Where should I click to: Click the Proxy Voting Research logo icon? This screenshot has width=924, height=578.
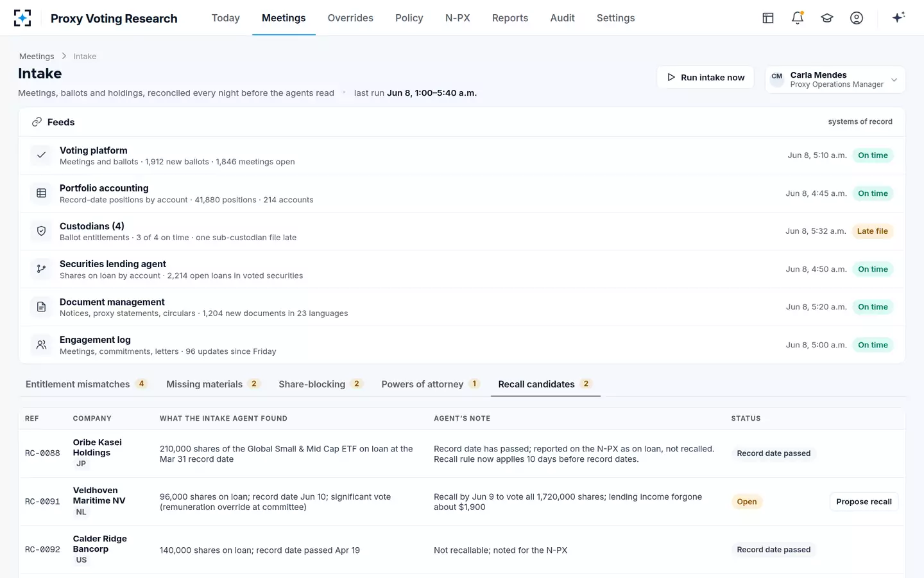point(22,18)
